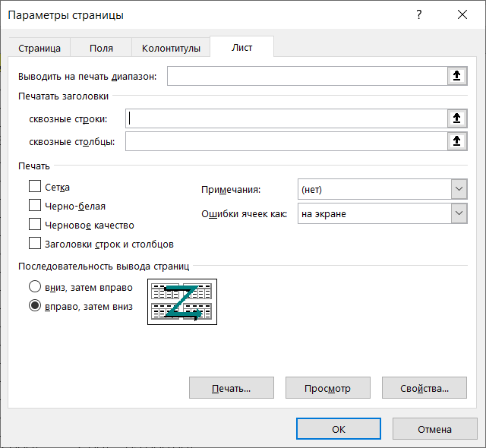Open printer Свойства... button
The width and height of the screenshot is (486, 448).
pos(424,388)
